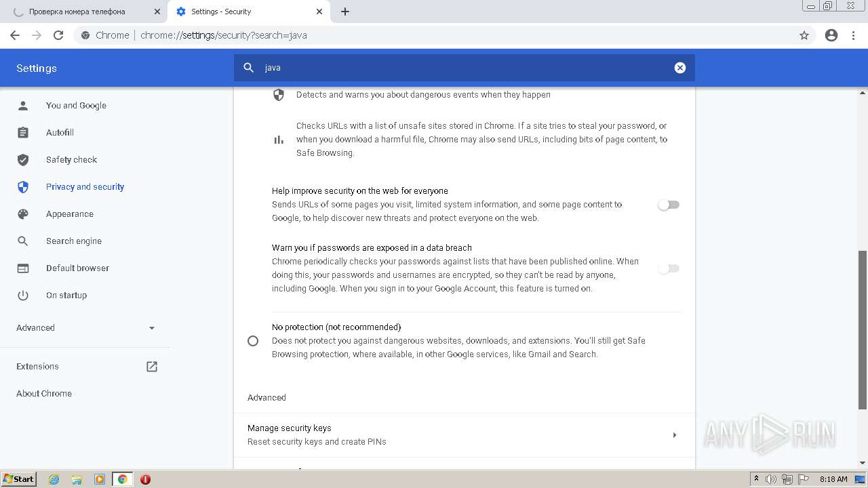Click the clipboard icon for Autofill
The image size is (868, 488).
(x=23, y=133)
